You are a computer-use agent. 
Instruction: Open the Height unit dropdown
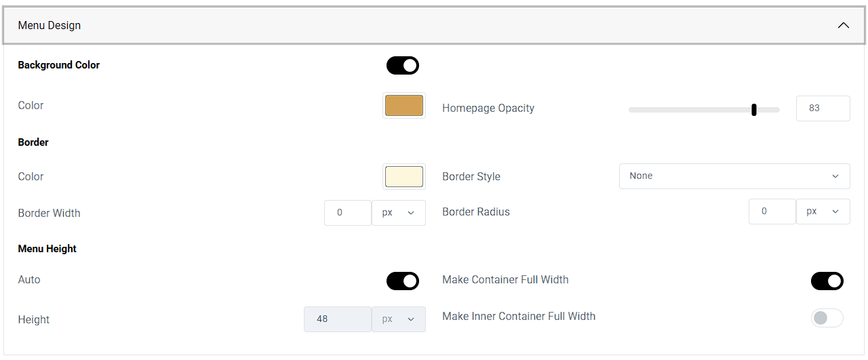coord(399,319)
